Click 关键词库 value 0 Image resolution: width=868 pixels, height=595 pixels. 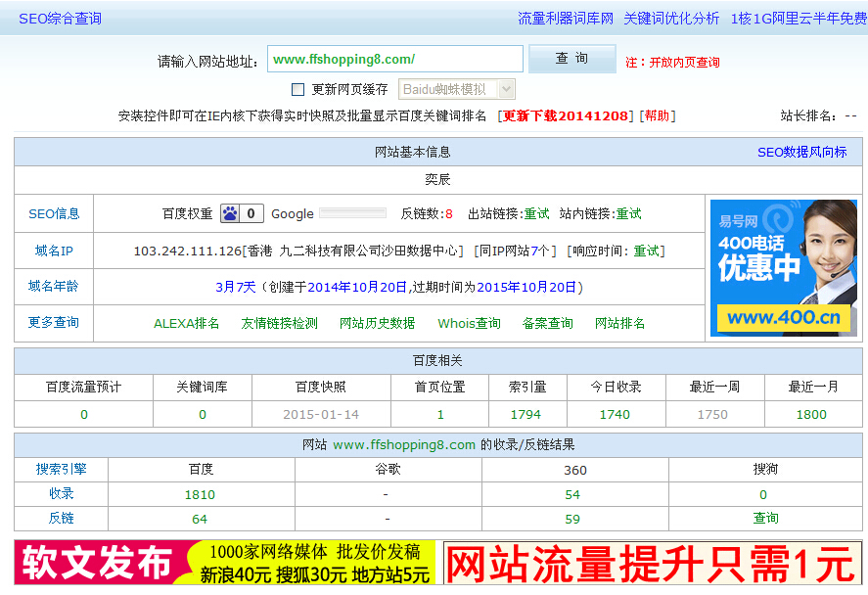coord(202,415)
